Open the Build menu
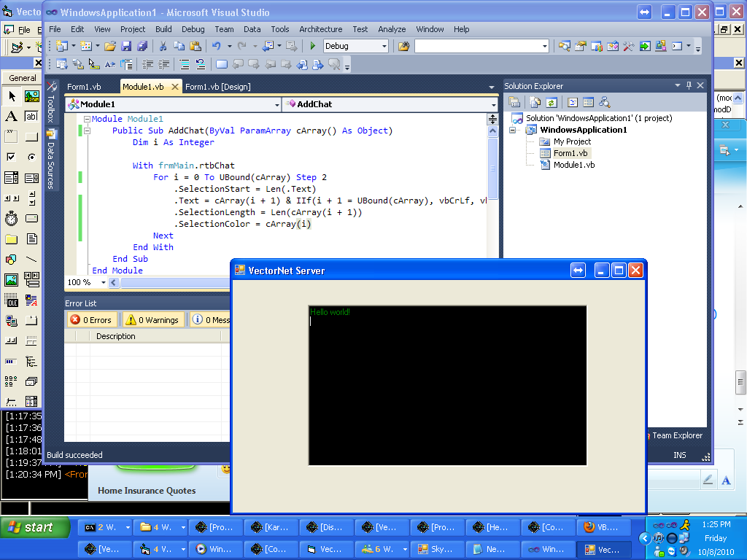The width and height of the screenshot is (747, 560). (x=163, y=29)
